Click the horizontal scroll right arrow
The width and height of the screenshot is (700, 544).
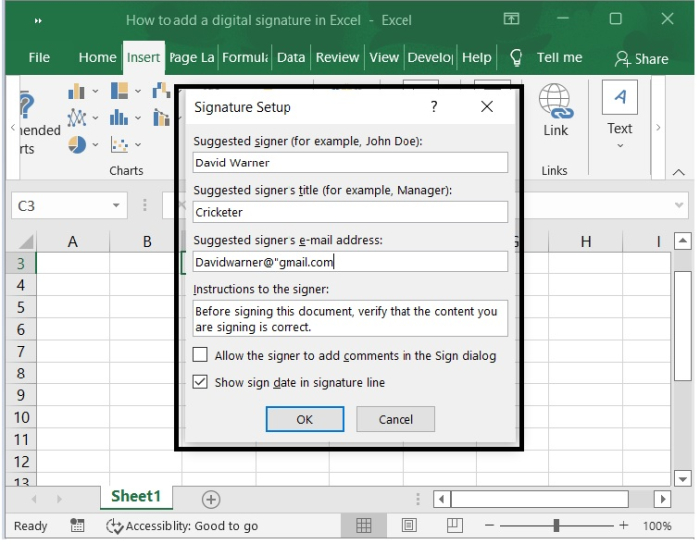pos(662,499)
